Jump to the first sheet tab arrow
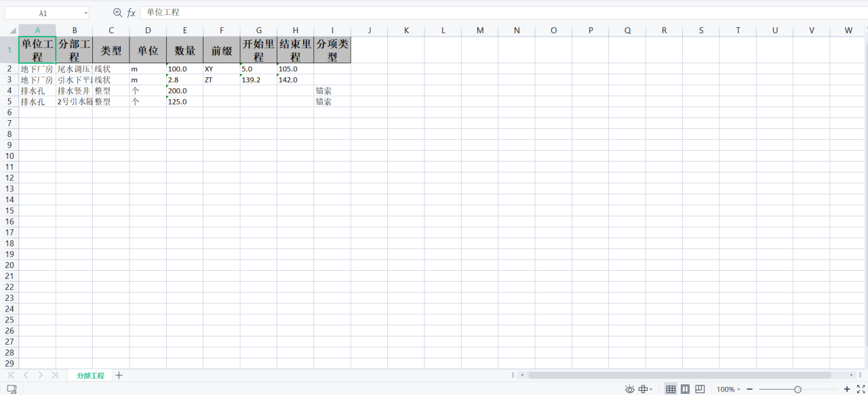868x395 pixels. pyautogui.click(x=12, y=375)
